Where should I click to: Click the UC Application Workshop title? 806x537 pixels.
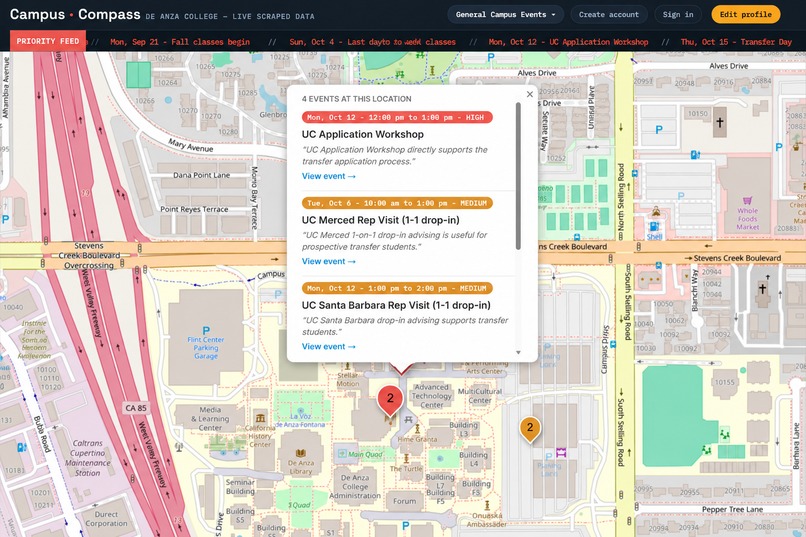pyautogui.click(x=362, y=135)
